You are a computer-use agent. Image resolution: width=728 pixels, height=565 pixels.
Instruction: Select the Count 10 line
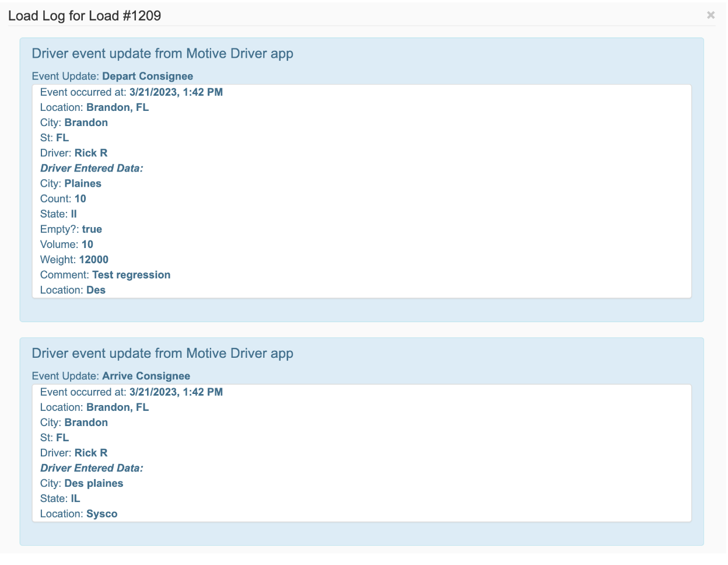pos(63,198)
